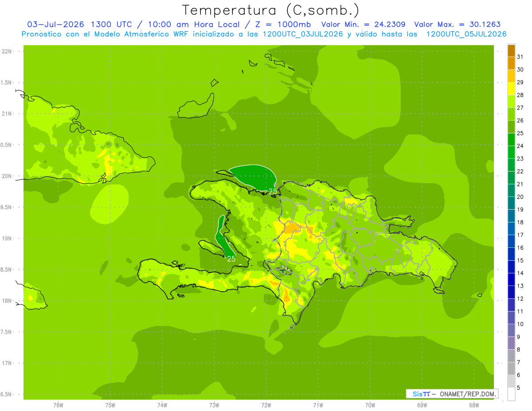Pick the purple legend band between 9 and 10

(511, 330)
